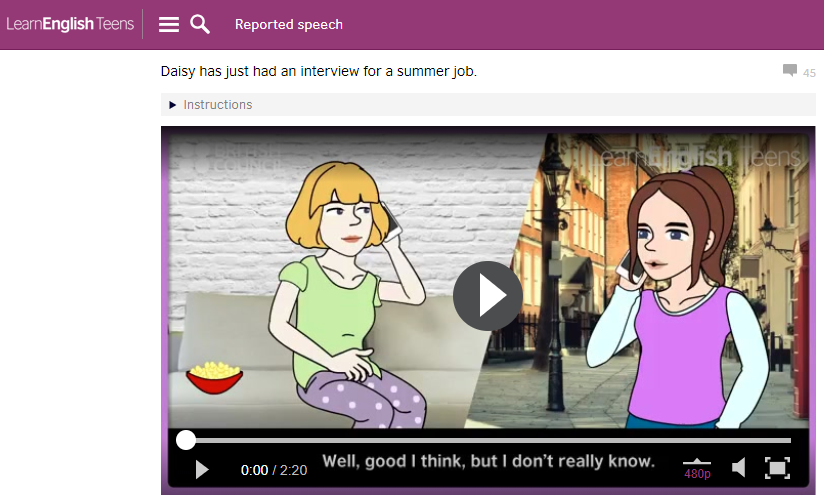This screenshot has height=503, width=824.
Task: Click the Instructions section label
Action: pos(218,105)
